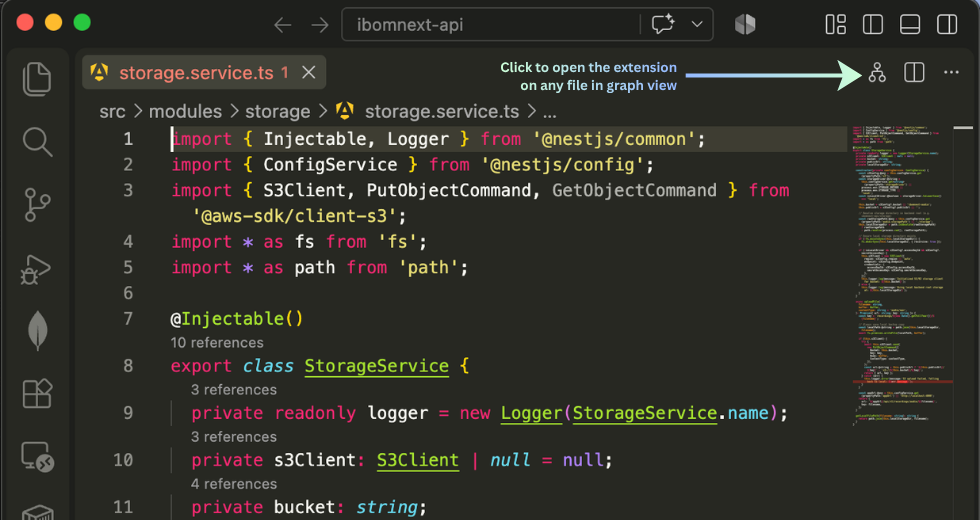Open the editor More Actions menu
This screenshot has height=520, width=980.
click(951, 72)
